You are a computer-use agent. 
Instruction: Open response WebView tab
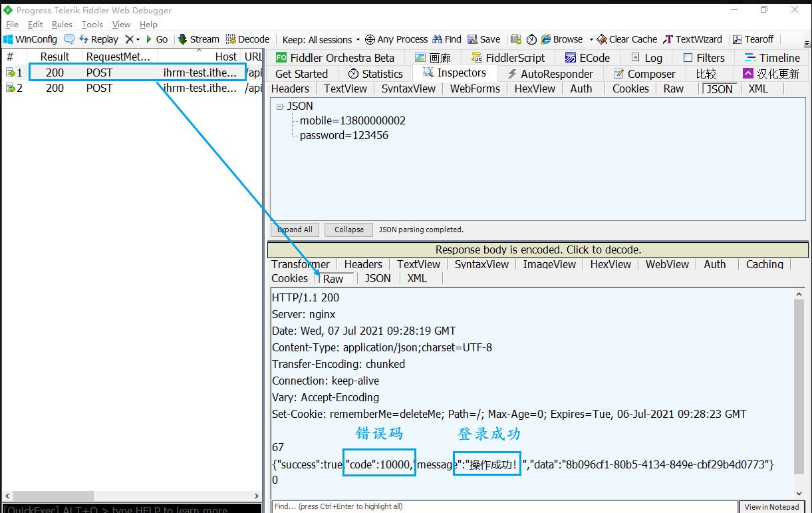pyautogui.click(x=667, y=264)
